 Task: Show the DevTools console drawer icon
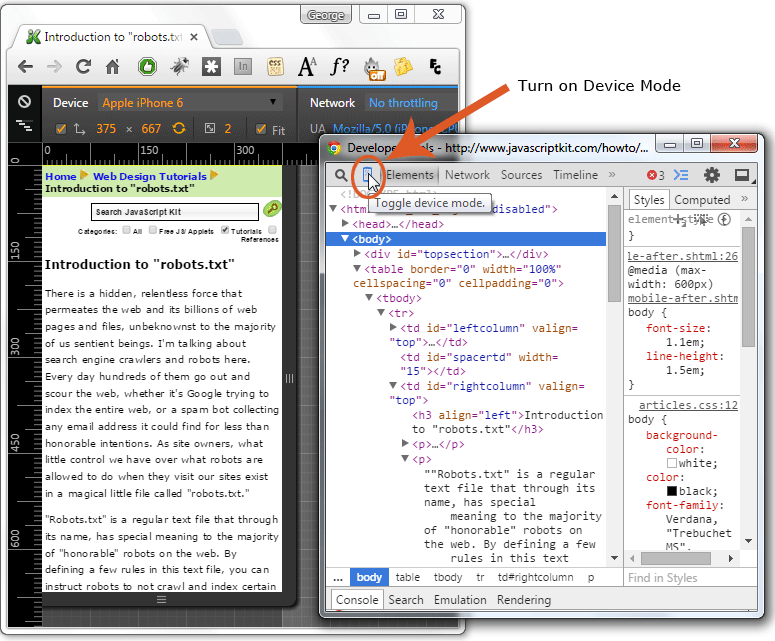click(x=681, y=175)
